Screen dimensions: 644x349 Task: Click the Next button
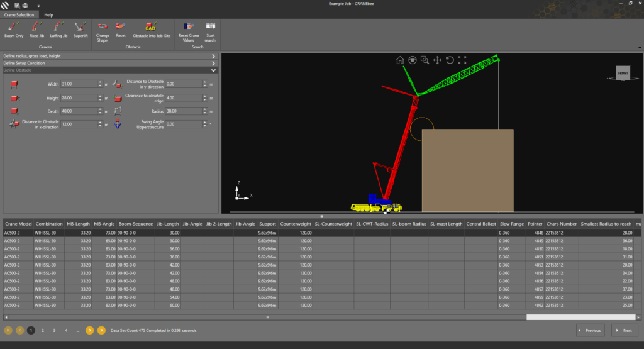tap(625, 330)
